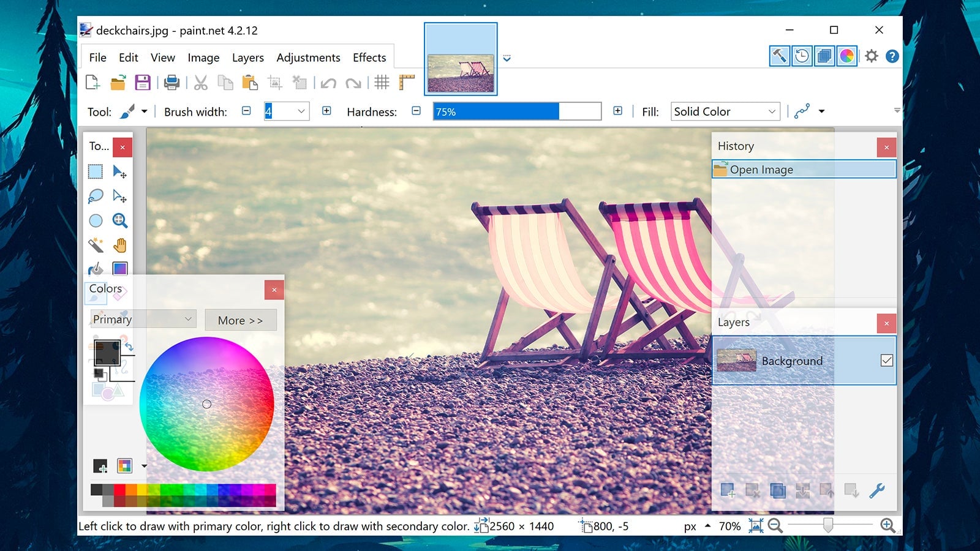Open the Effects menu
Screen dimensions: 980x551
click(369, 58)
